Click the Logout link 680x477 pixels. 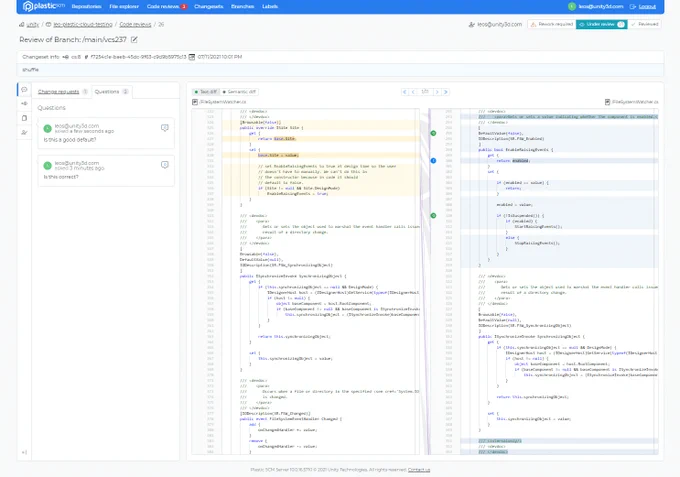[647, 7]
